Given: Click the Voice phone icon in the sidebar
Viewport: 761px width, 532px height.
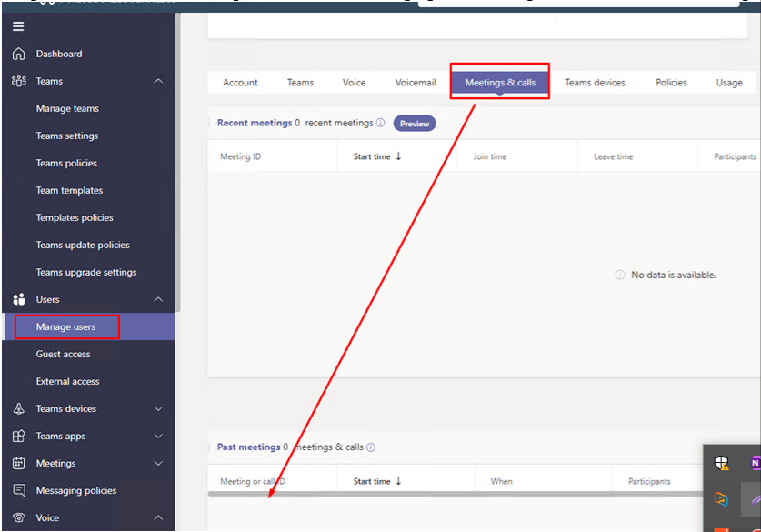Looking at the screenshot, I should 19,517.
